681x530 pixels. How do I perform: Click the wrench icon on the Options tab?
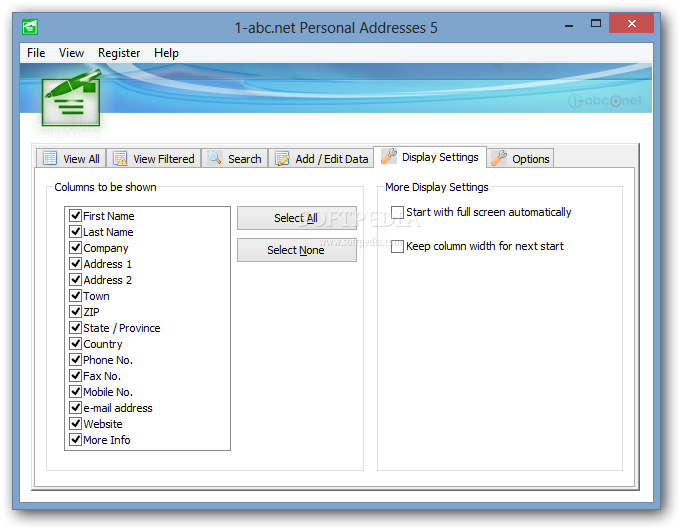(x=499, y=159)
